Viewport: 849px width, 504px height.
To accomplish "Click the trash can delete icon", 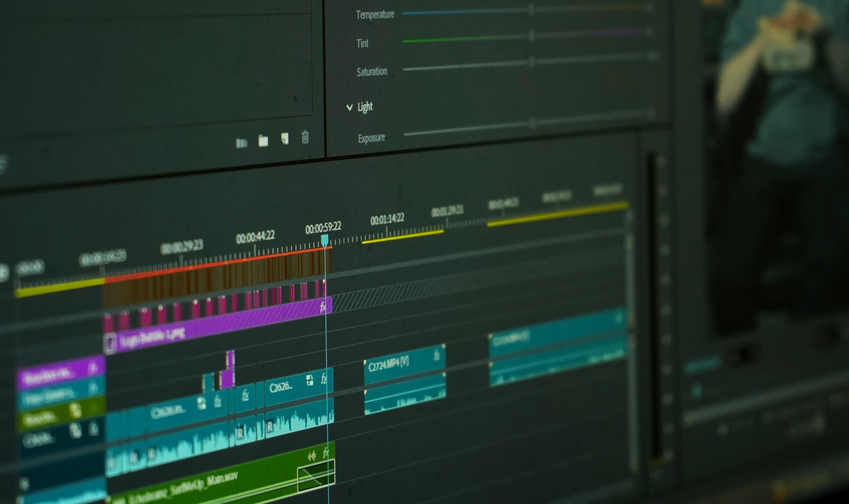I will pyautogui.click(x=305, y=137).
